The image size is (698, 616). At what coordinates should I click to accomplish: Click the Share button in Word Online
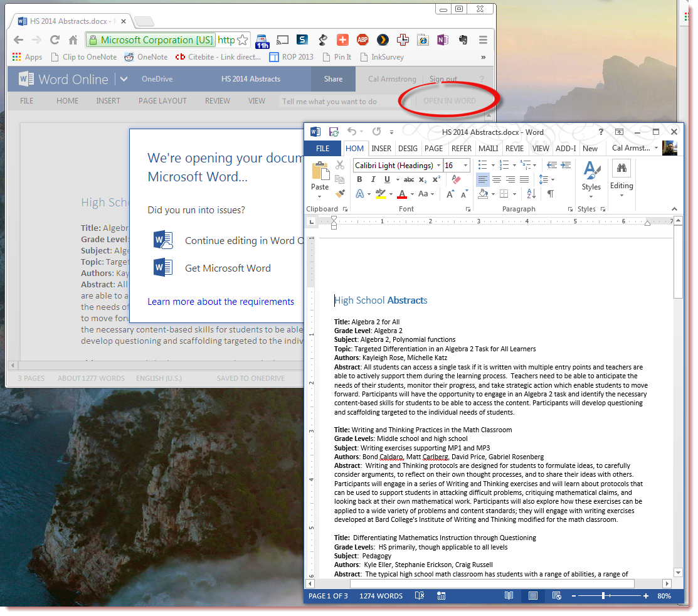point(334,79)
